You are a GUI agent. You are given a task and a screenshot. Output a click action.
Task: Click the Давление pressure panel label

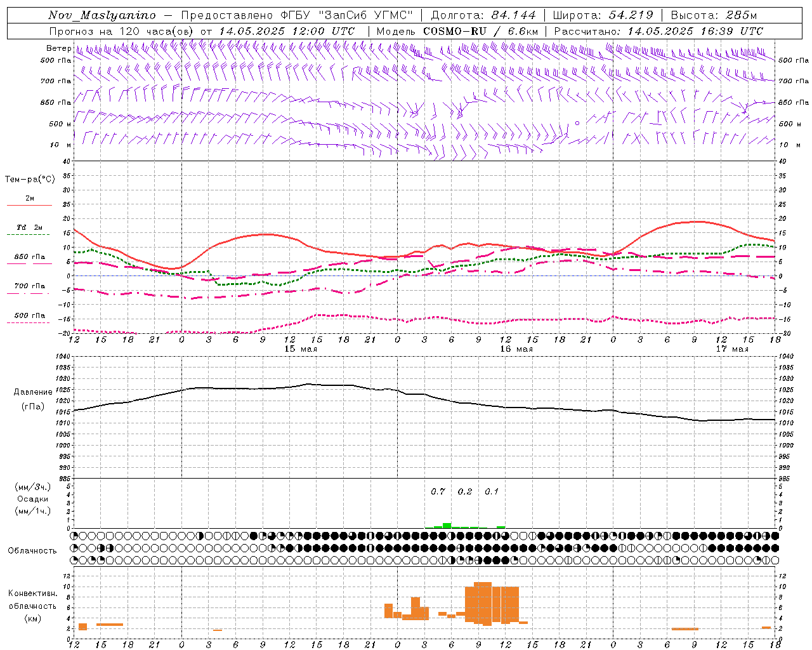pyautogui.click(x=33, y=392)
